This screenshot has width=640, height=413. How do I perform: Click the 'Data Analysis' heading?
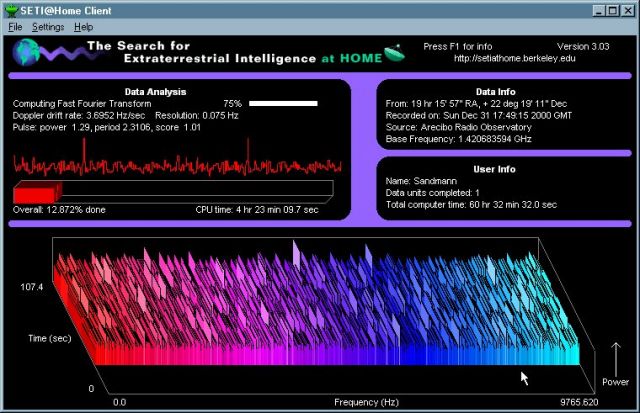pyautogui.click(x=155, y=92)
